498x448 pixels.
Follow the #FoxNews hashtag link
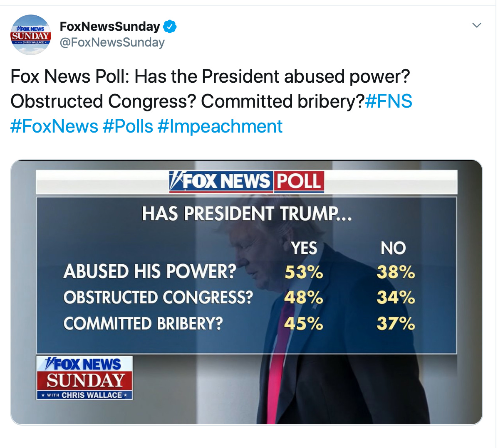(x=54, y=126)
